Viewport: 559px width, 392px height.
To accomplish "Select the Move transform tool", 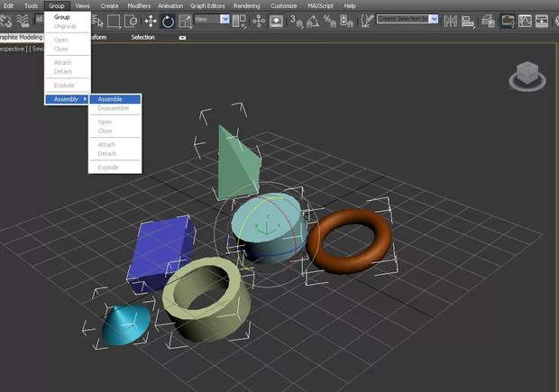I will tap(151, 20).
